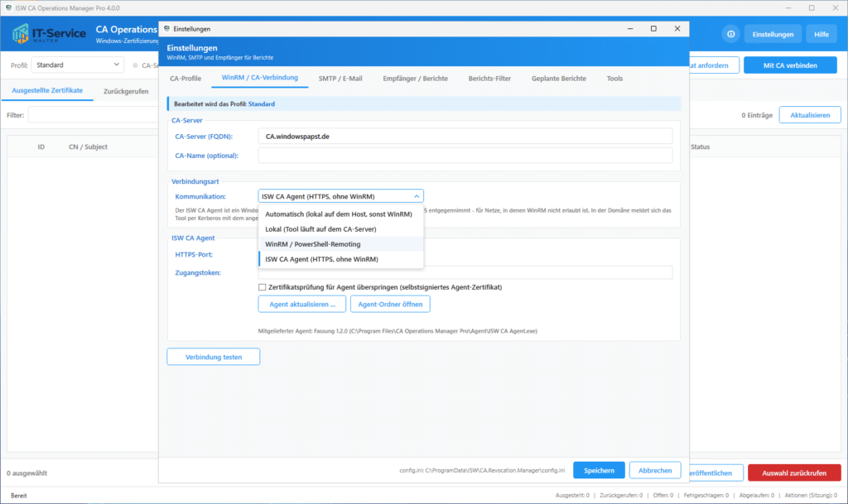Click the Speichern button

(x=599, y=471)
